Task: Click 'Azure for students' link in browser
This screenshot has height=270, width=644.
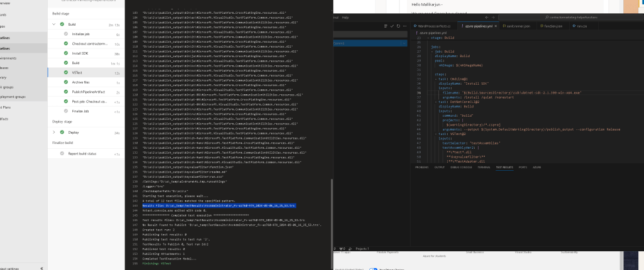Action: (435, 256)
